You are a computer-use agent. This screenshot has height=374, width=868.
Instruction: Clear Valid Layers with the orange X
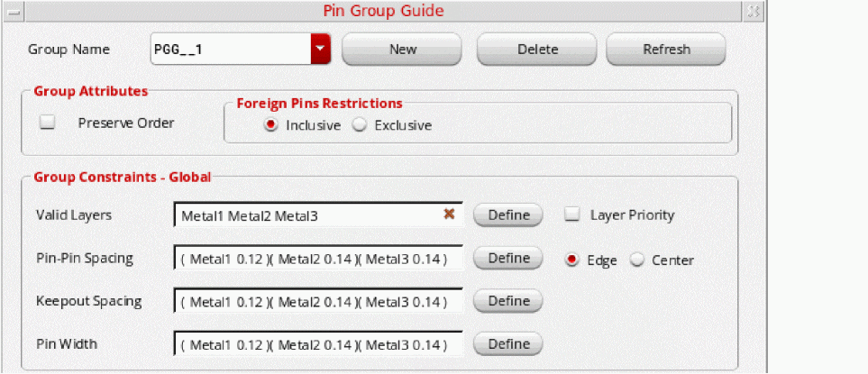(449, 214)
